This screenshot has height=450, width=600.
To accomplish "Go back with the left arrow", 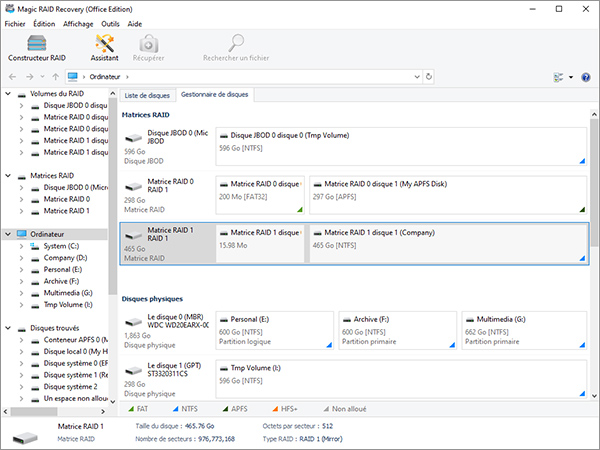I will pos(13,77).
